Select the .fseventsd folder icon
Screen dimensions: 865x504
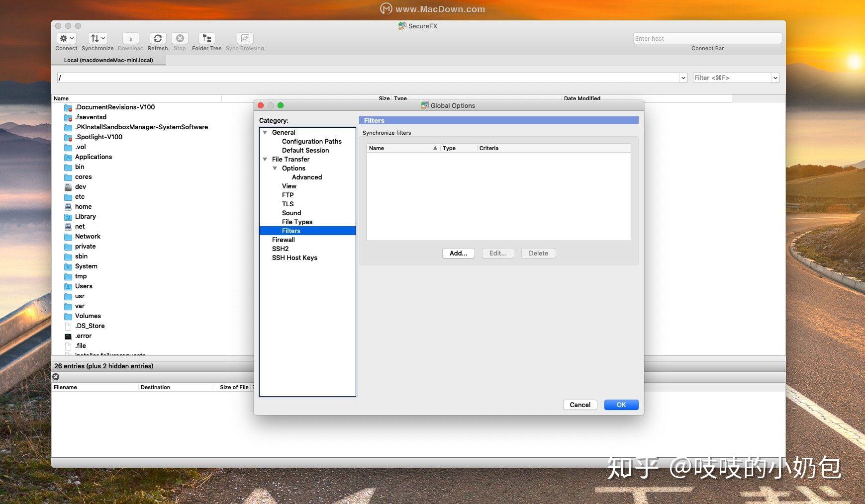(68, 117)
